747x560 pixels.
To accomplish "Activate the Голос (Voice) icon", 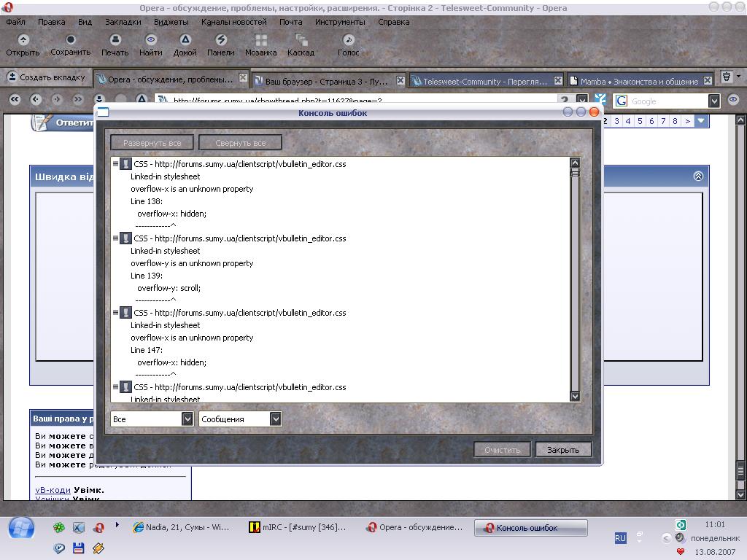I will (349, 40).
